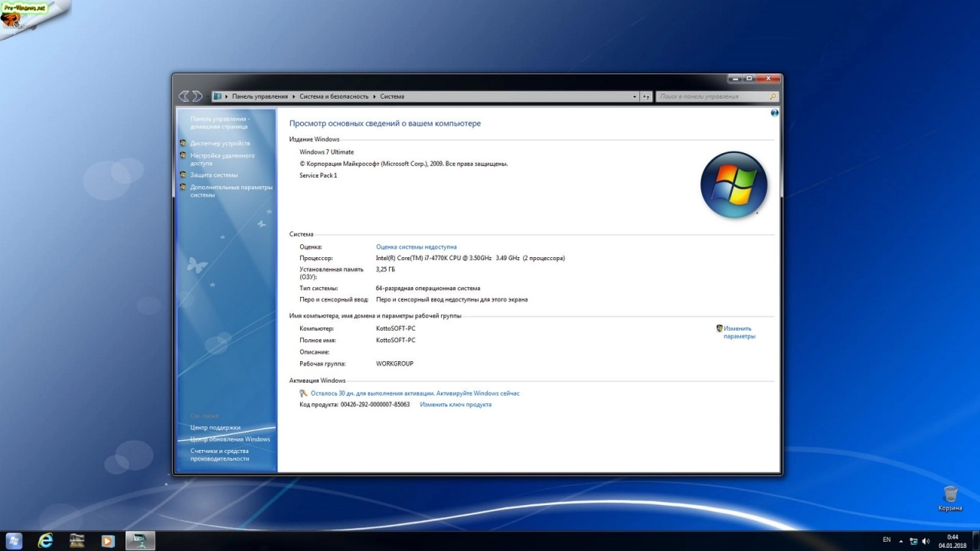Image resolution: width=980 pixels, height=551 pixels.
Task: Click the Show desktop strip at taskbar end
Action: pyautogui.click(x=975, y=540)
